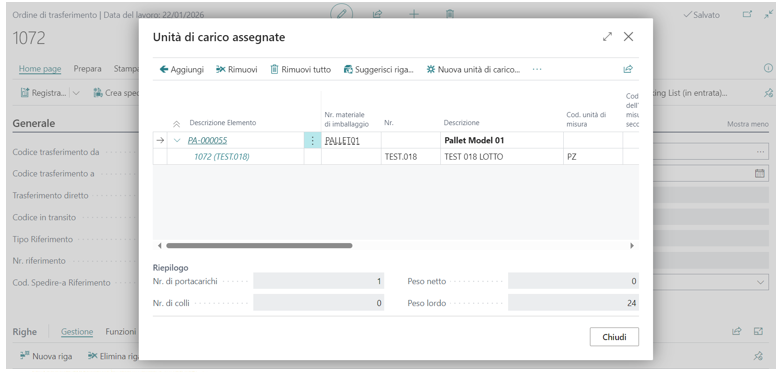Click Rimuovi in the dialog toolbar
Screen dimensions: 780x372
237,70
